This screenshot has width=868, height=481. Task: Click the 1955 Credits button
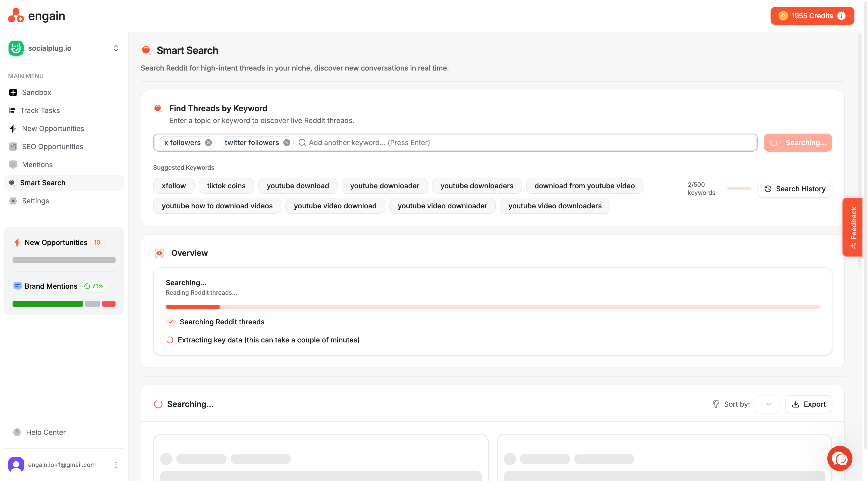point(812,16)
